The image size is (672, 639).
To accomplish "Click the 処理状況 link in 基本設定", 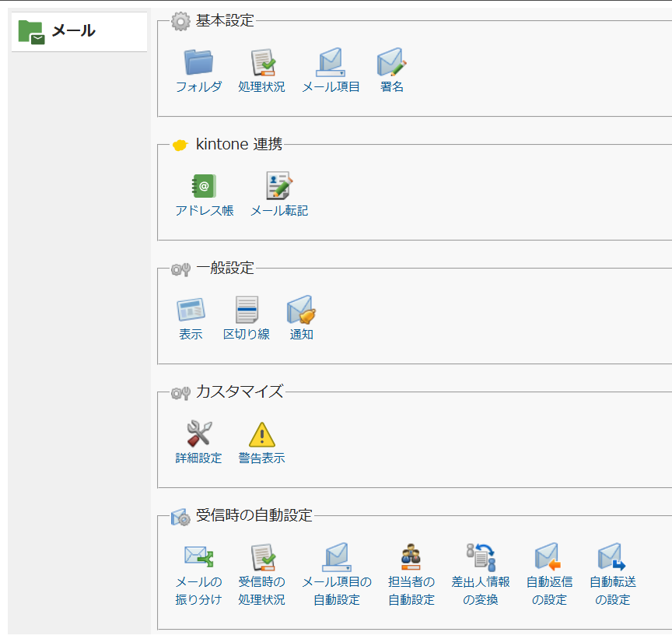I will [x=262, y=86].
